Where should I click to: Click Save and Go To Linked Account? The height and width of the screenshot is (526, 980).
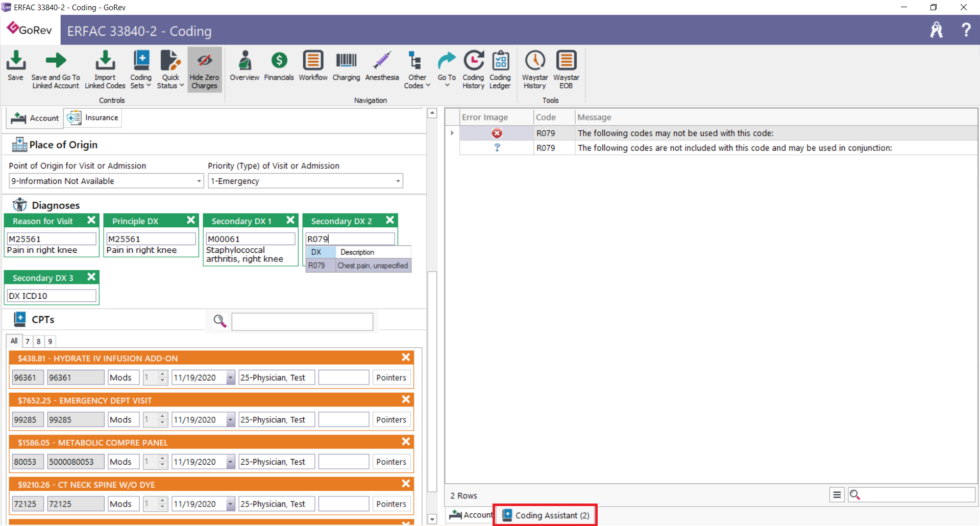coord(56,70)
